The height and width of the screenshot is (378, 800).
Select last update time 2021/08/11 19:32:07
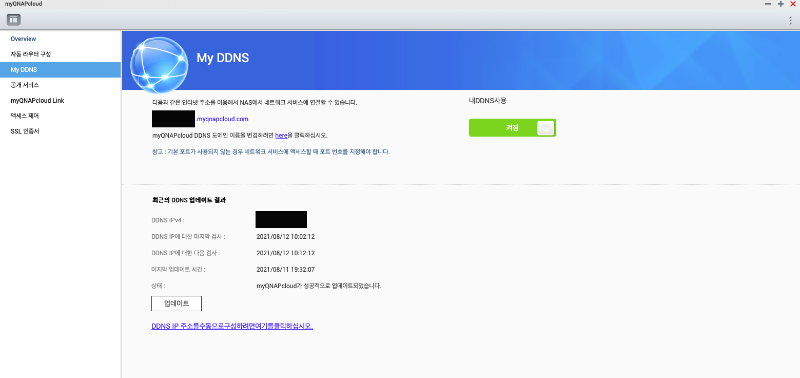[x=285, y=269]
